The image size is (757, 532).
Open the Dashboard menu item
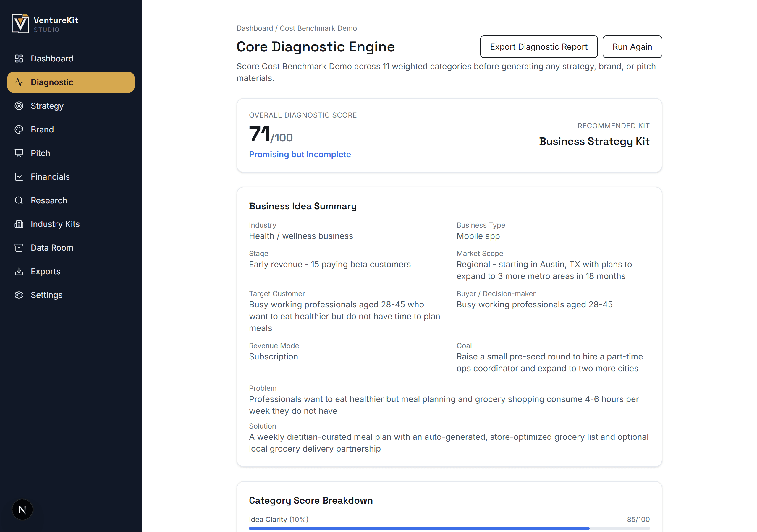[71, 59]
